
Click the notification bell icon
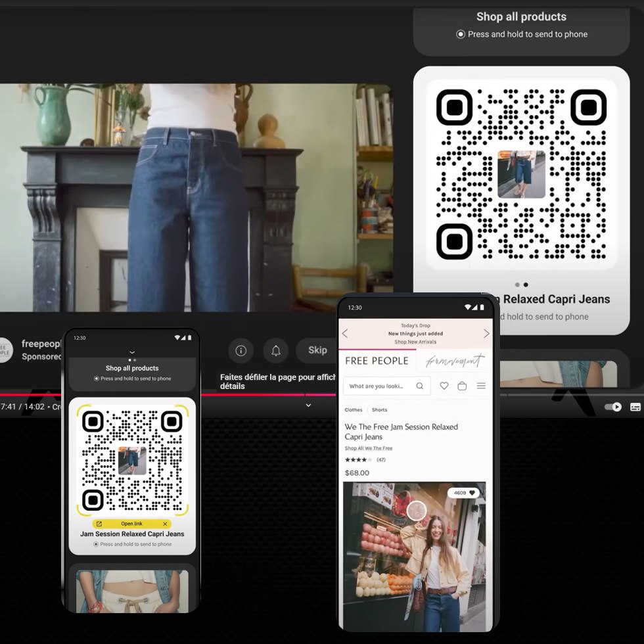coord(276,350)
